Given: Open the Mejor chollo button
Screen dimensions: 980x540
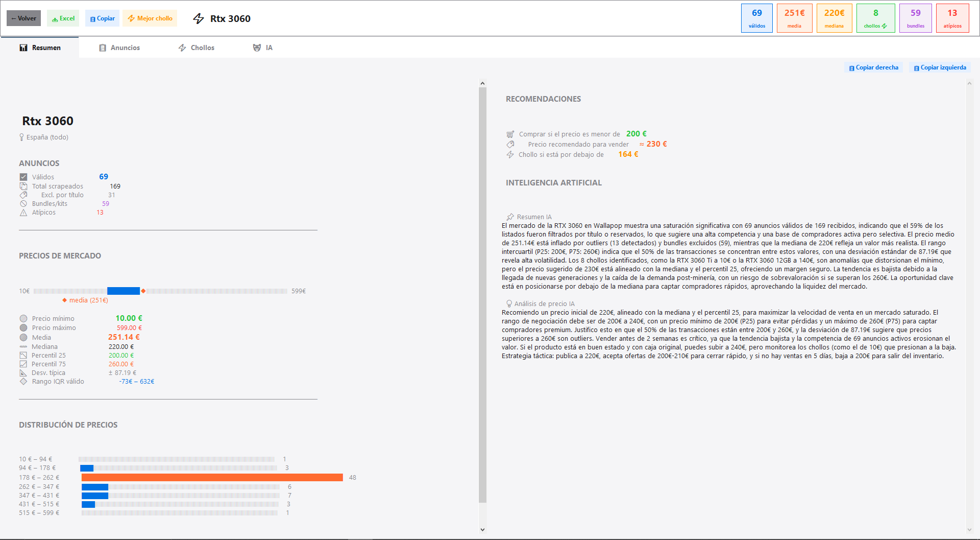Looking at the screenshot, I should (150, 18).
